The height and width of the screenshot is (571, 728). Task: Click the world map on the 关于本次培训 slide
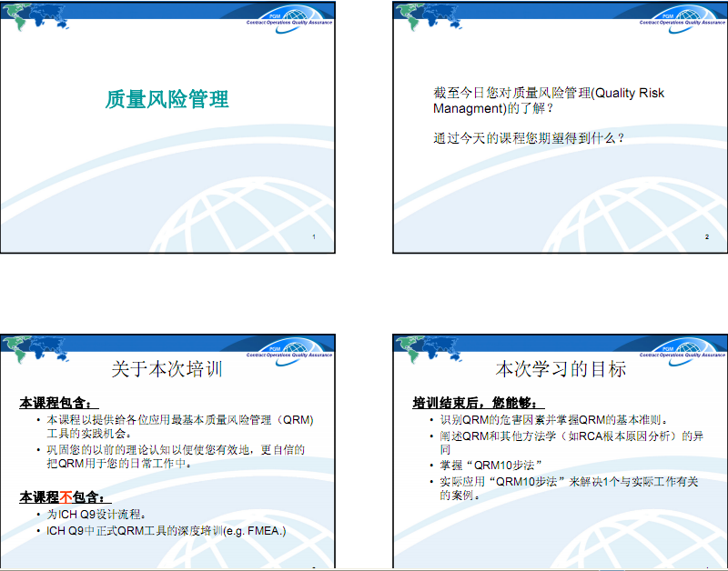pos(37,349)
